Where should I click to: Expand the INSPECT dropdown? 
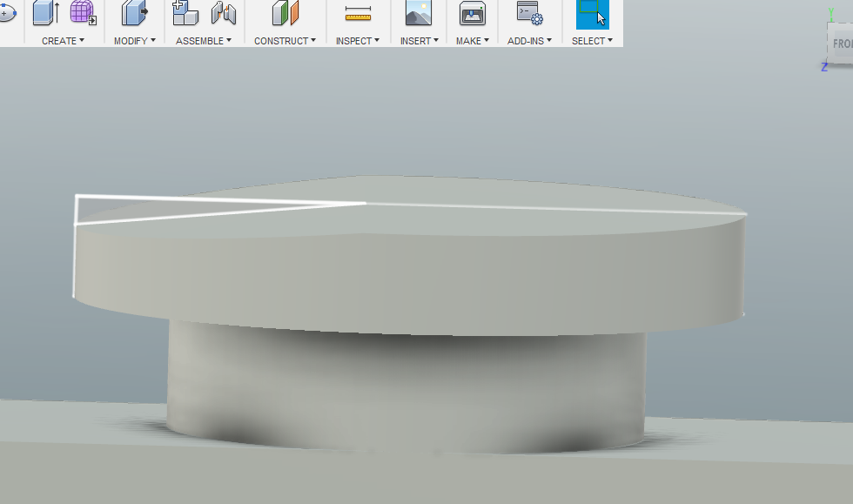click(x=358, y=41)
